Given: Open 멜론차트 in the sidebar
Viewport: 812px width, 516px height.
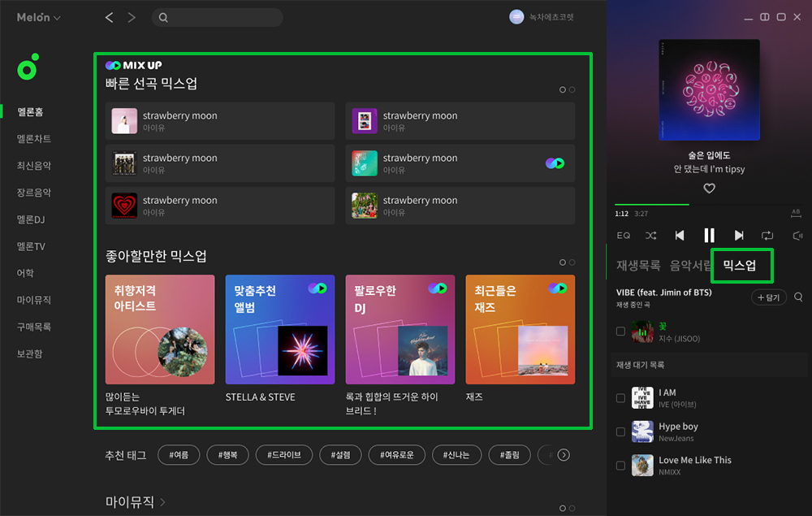Looking at the screenshot, I should pos(33,139).
